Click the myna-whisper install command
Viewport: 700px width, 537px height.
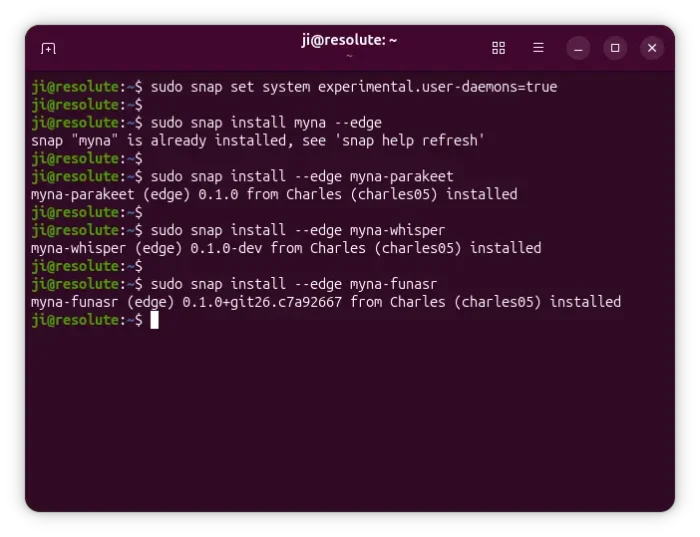(x=298, y=230)
